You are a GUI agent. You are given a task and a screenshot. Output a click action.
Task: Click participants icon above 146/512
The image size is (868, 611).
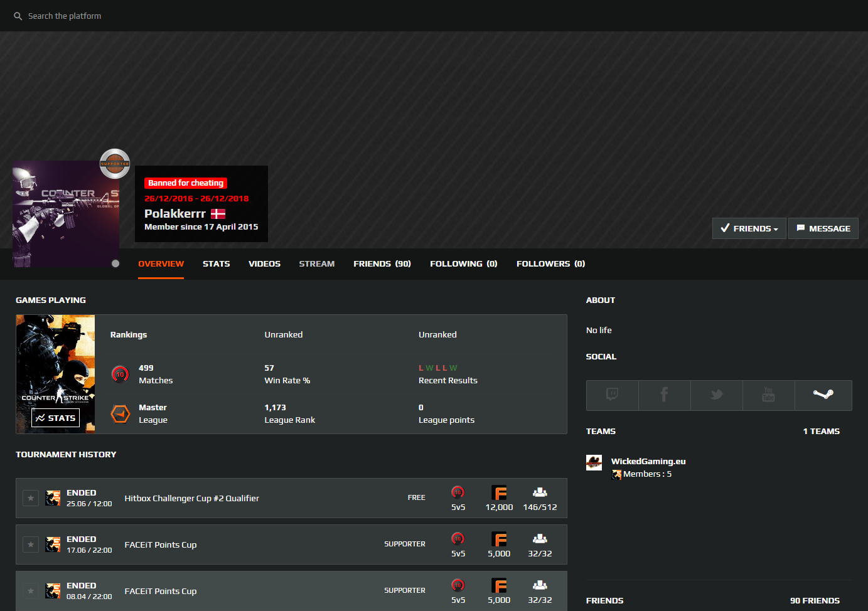point(540,492)
